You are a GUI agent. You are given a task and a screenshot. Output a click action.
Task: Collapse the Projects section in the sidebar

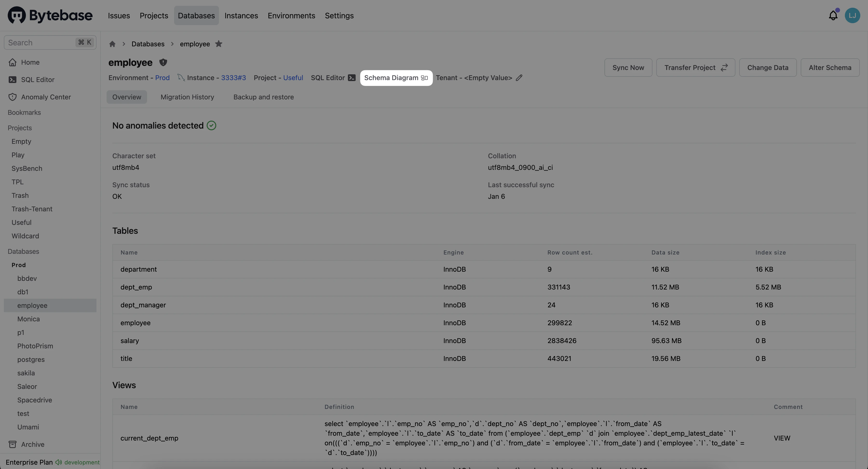19,127
